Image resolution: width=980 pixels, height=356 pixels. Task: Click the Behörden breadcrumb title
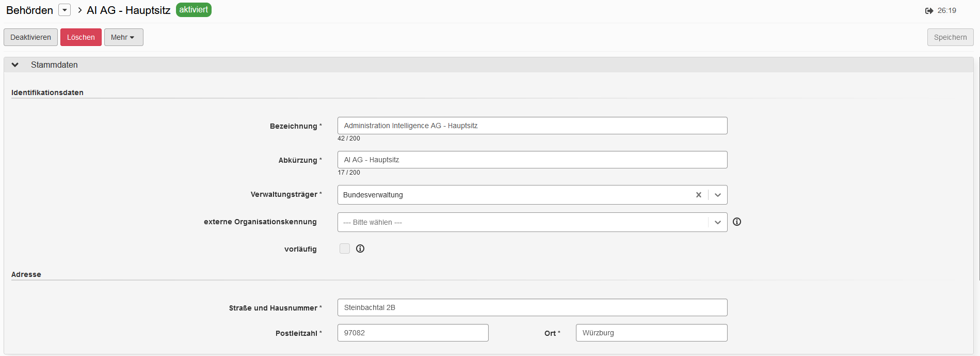(29, 10)
